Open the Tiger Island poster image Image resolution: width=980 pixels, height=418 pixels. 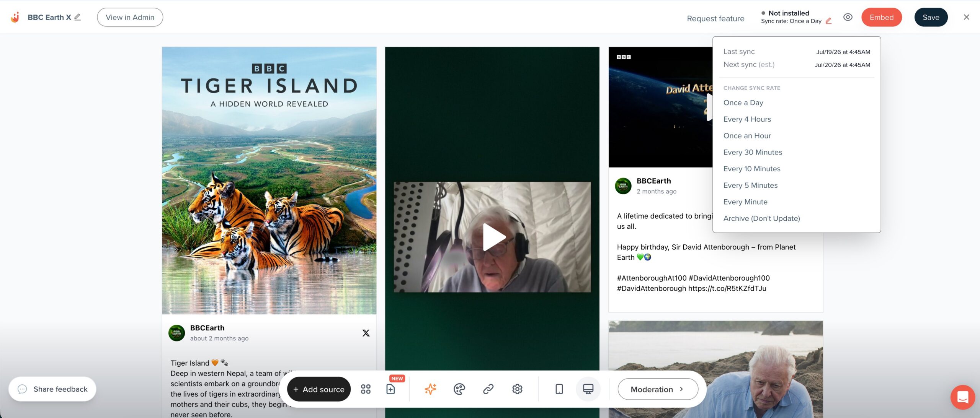click(x=269, y=181)
